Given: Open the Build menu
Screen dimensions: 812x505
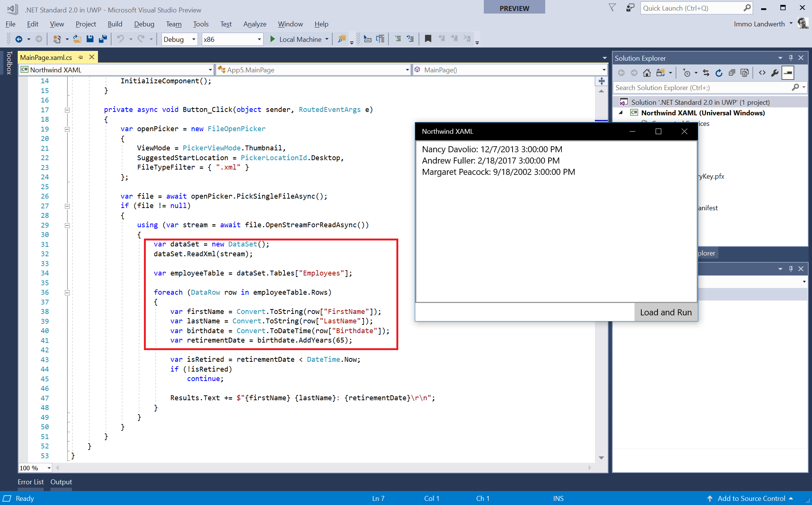Looking at the screenshot, I should coord(115,24).
